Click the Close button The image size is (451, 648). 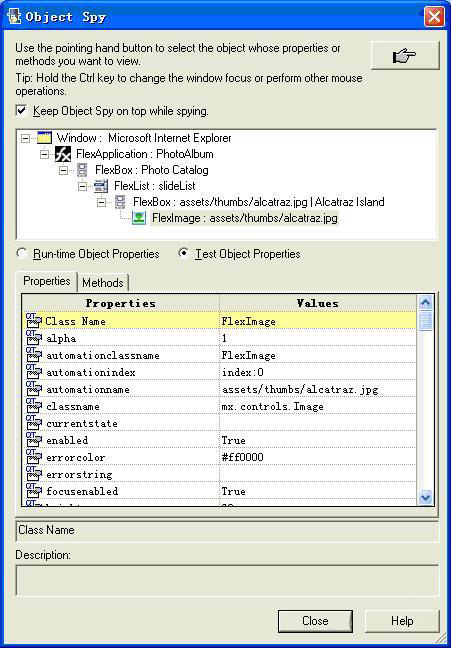pyautogui.click(x=315, y=621)
